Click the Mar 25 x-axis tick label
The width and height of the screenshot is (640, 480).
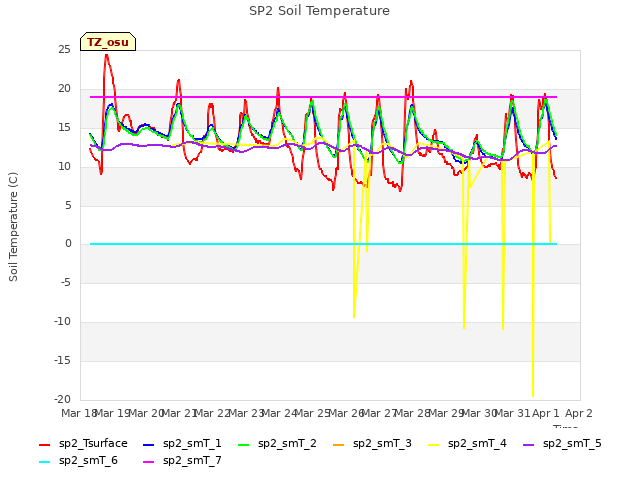tap(312, 413)
